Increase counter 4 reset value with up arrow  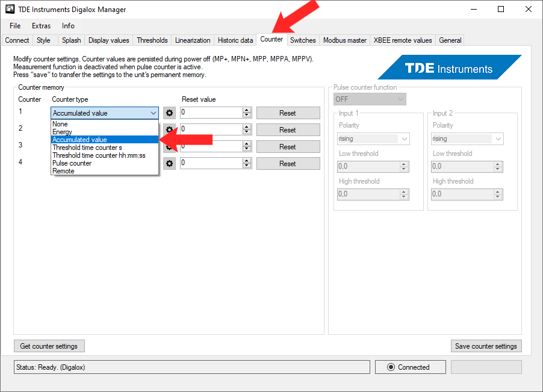point(247,161)
